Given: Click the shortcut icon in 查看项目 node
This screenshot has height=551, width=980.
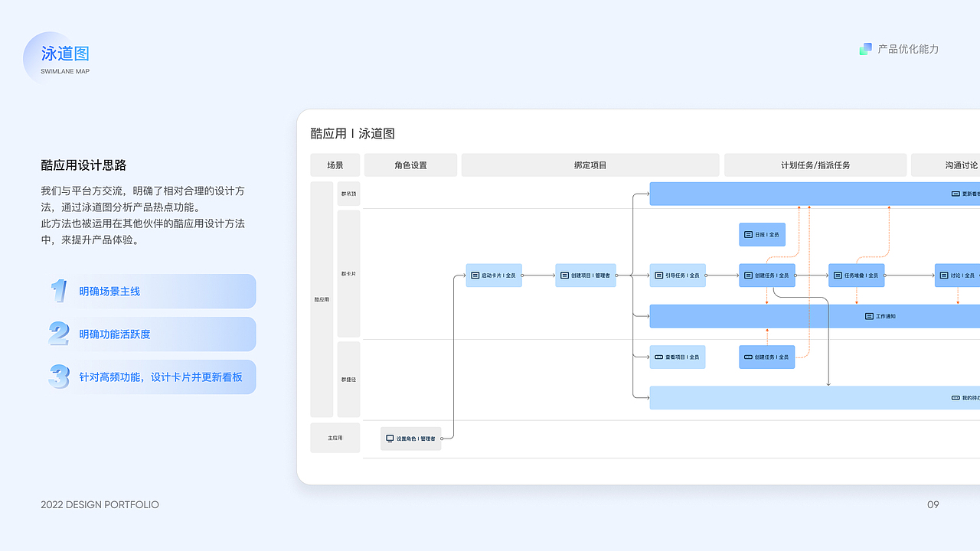Looking at the screenshot, I should (658, 357).
